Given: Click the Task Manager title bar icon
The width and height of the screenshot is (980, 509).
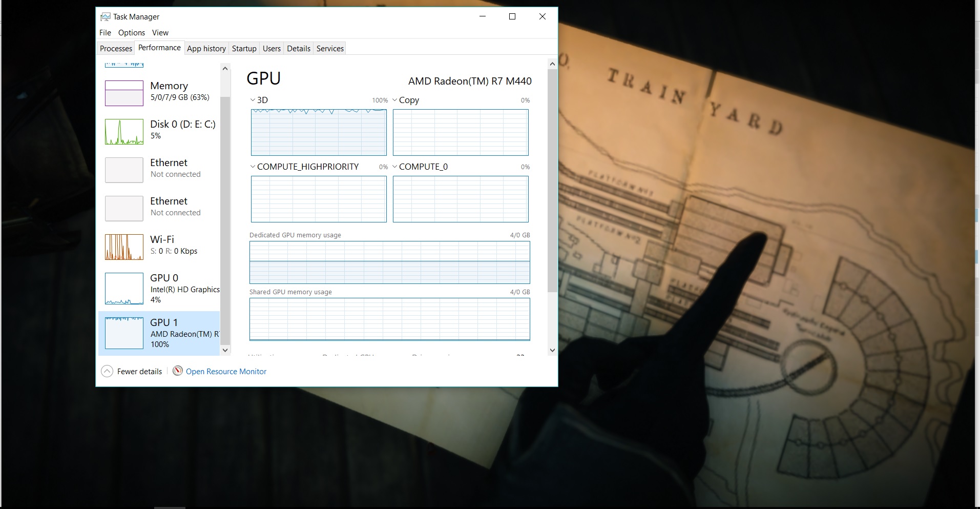Looking at the screenshot, I should pos(105,17).
